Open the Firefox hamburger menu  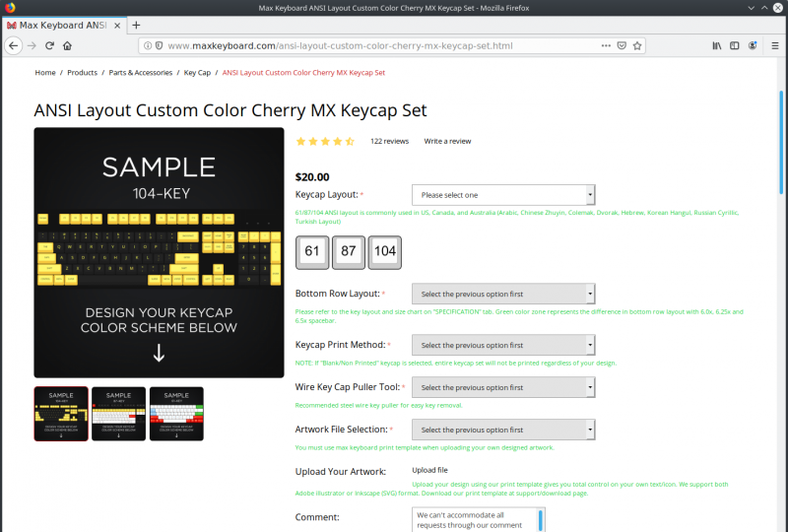pyautogui.click(x=775, y=45)
